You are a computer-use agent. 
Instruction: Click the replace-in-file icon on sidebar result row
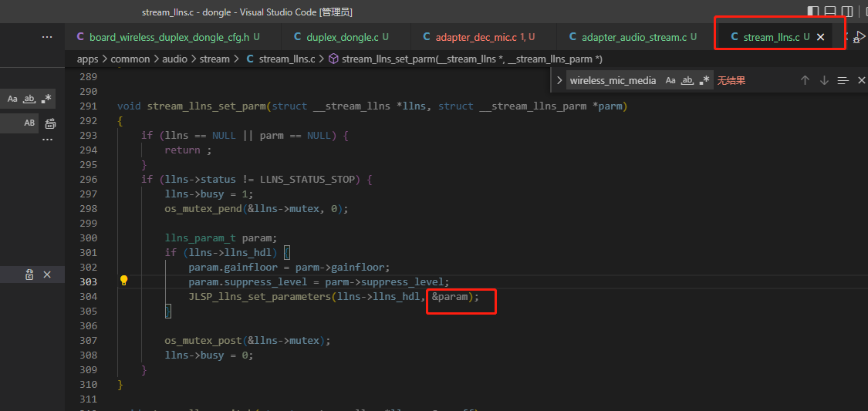[x=30, y=275]
